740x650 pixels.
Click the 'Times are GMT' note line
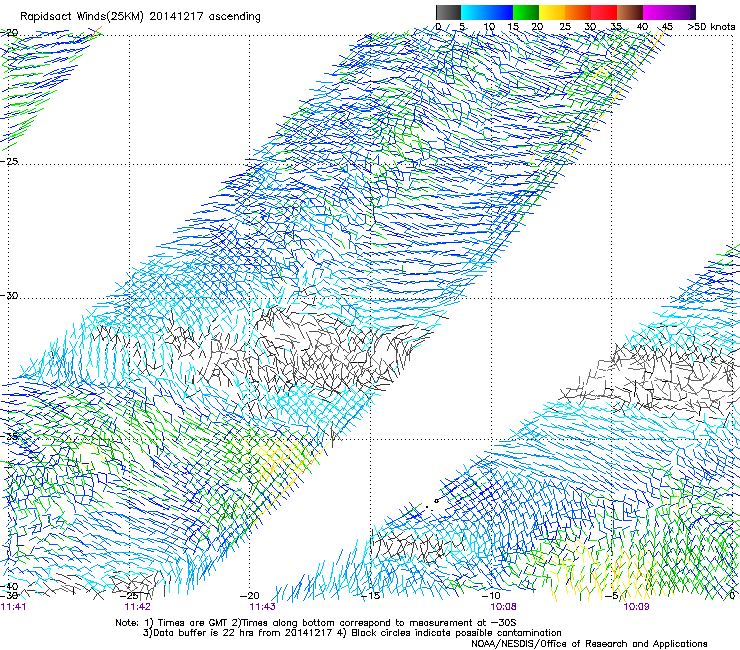tap(316, 623)
